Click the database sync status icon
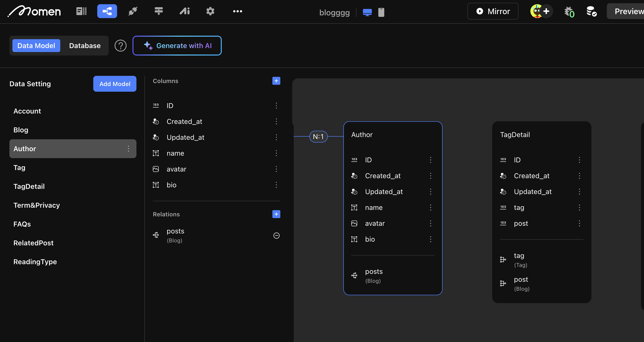 (x=591, y=11)
